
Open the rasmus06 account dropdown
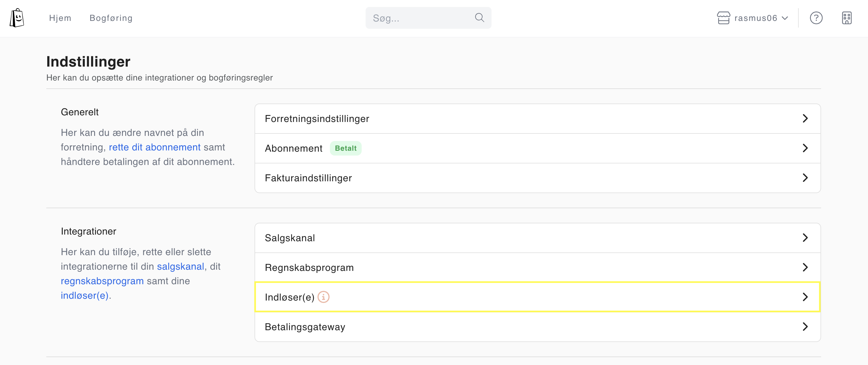(752, 18)
